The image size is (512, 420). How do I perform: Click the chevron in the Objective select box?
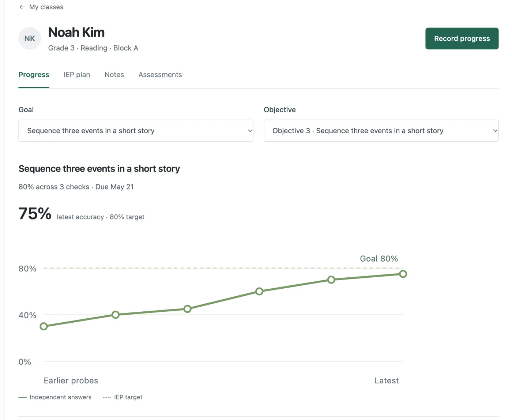pyautogui.click(x=495, y=131)
